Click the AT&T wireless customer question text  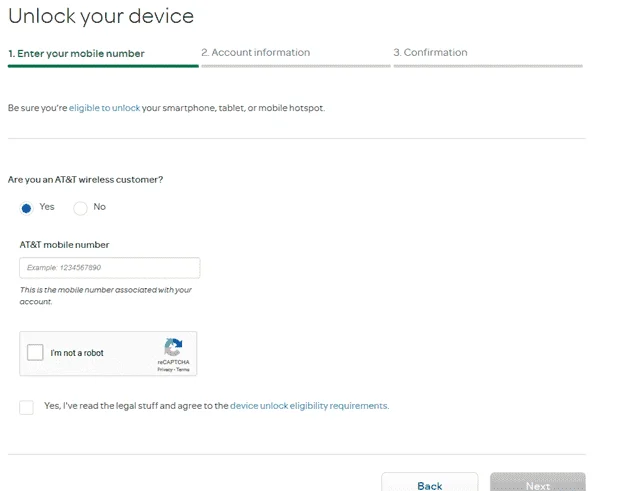coord(85,180)
